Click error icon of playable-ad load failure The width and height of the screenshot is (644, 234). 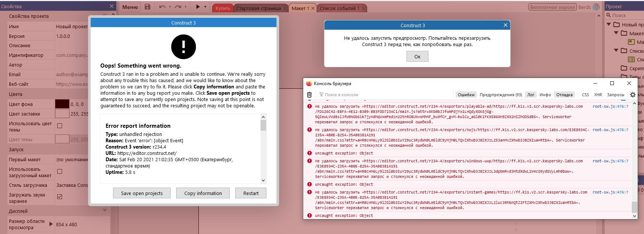[309, 107]
